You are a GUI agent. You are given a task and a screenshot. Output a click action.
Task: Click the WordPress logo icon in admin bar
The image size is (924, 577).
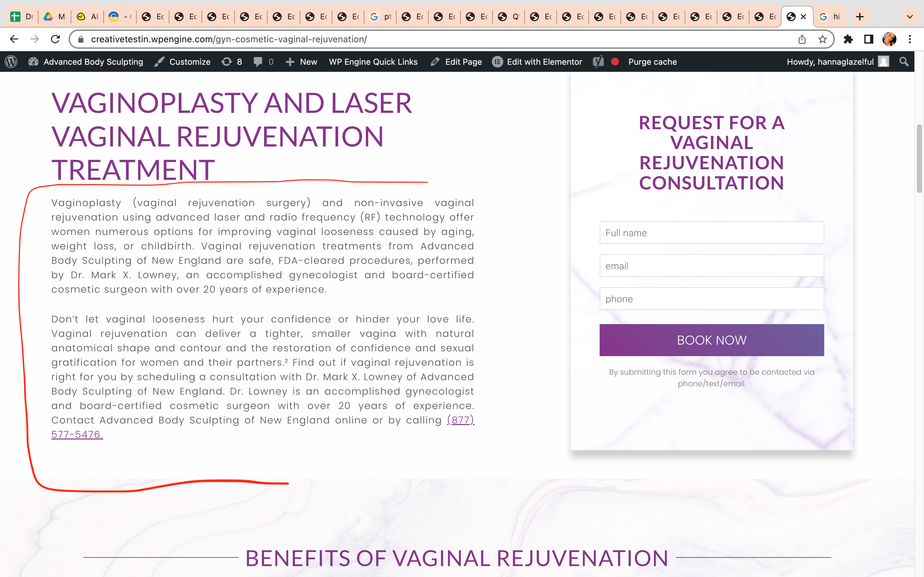pos(11,62)
